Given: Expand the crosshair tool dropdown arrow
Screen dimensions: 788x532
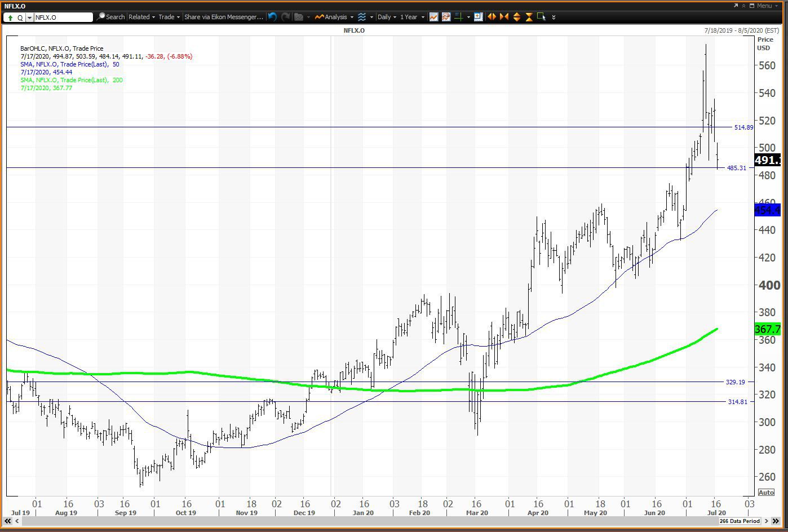Looking at the screenshot, I should coord(468,17).
